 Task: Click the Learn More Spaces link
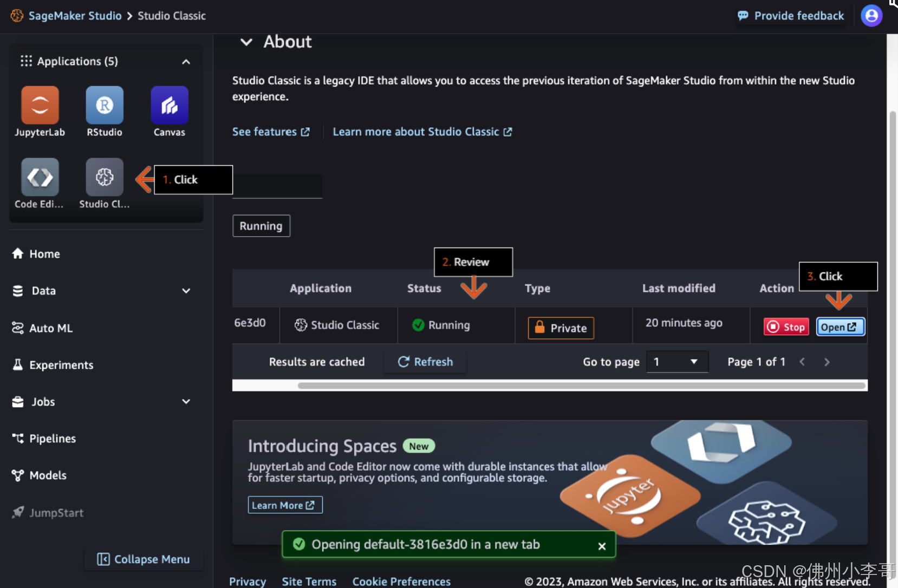tap(285, 505)
